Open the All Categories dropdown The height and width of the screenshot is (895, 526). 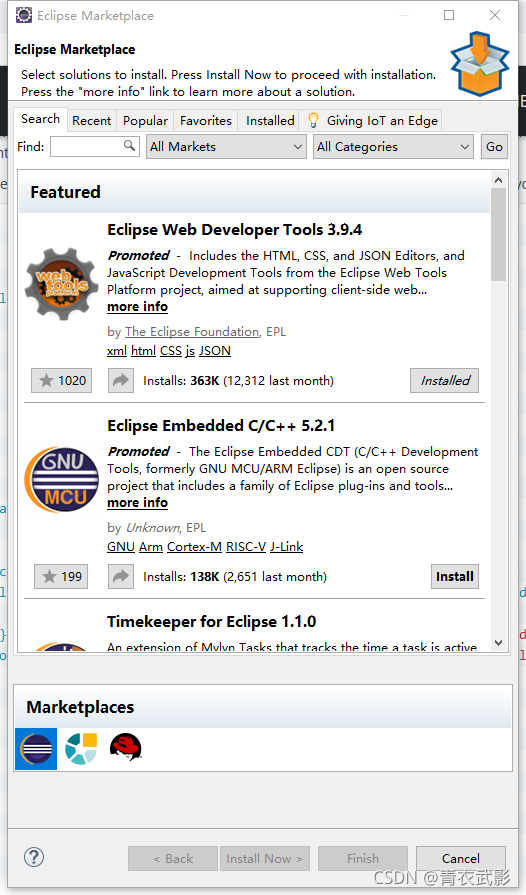click(x=394, y=147)
